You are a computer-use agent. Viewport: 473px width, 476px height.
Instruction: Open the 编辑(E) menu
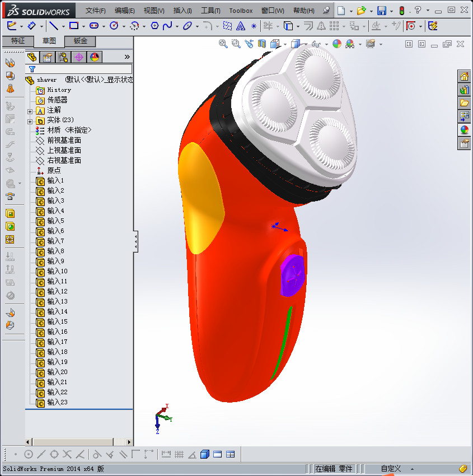click(x=125, y=11)
